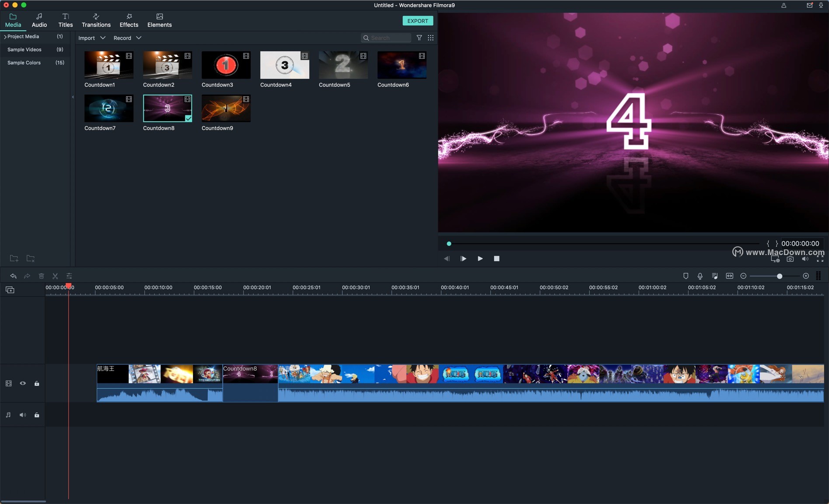Expand the Project Media tree item
Image resolution: width=829 pixels, height=504 pixels.
5,37
